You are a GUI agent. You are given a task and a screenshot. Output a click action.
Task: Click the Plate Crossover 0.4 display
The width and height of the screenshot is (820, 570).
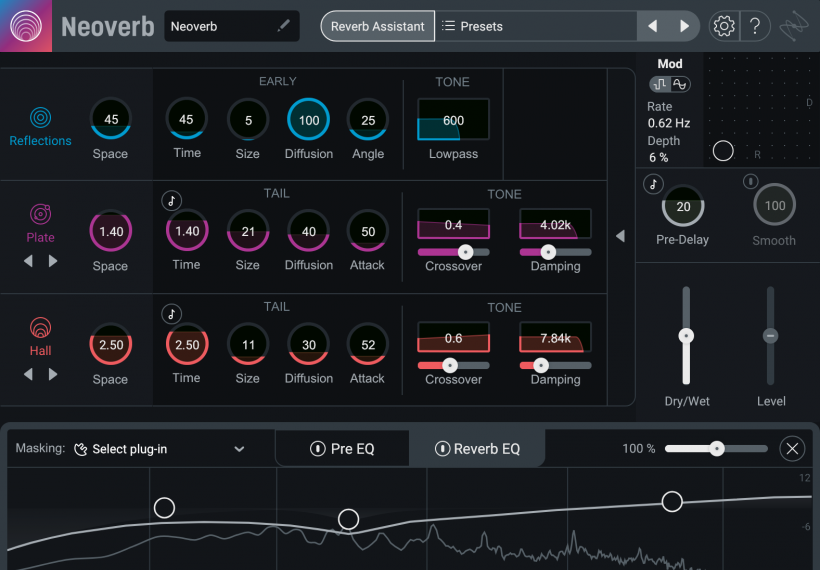point(453,224)
